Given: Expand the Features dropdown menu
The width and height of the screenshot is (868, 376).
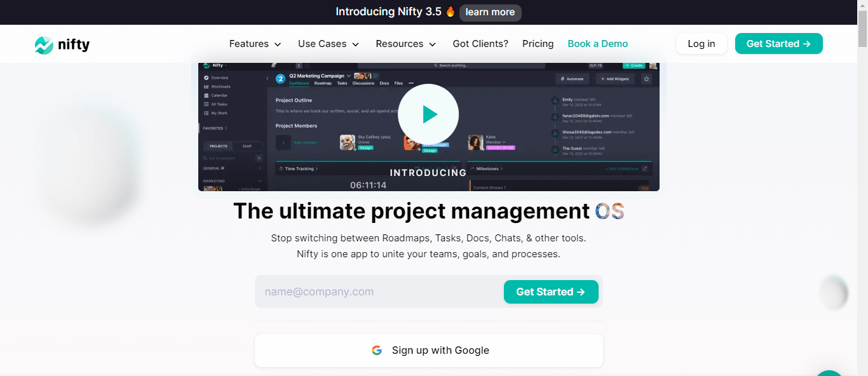Looking at the screenshot, I should (255, 44).
